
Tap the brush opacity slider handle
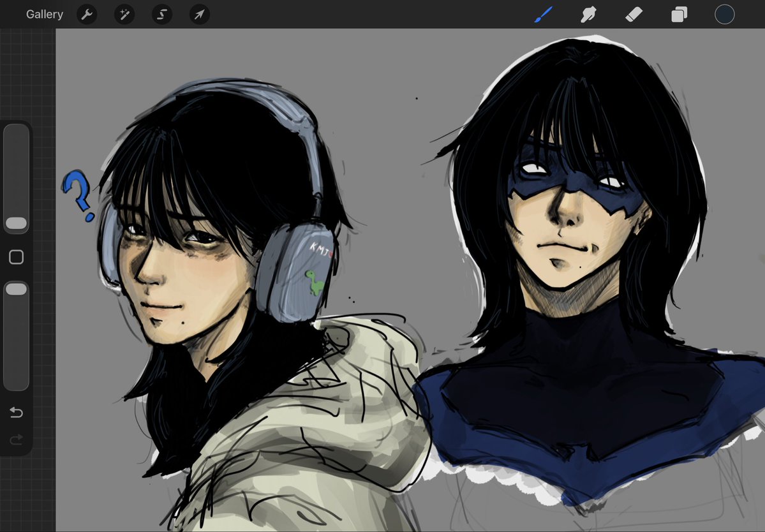point(16,289)
